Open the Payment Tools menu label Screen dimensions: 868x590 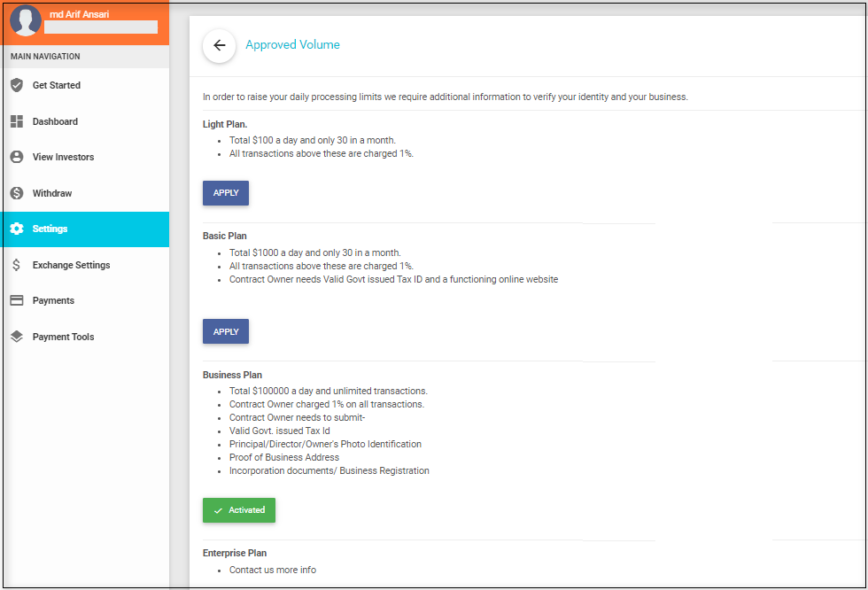63,337
